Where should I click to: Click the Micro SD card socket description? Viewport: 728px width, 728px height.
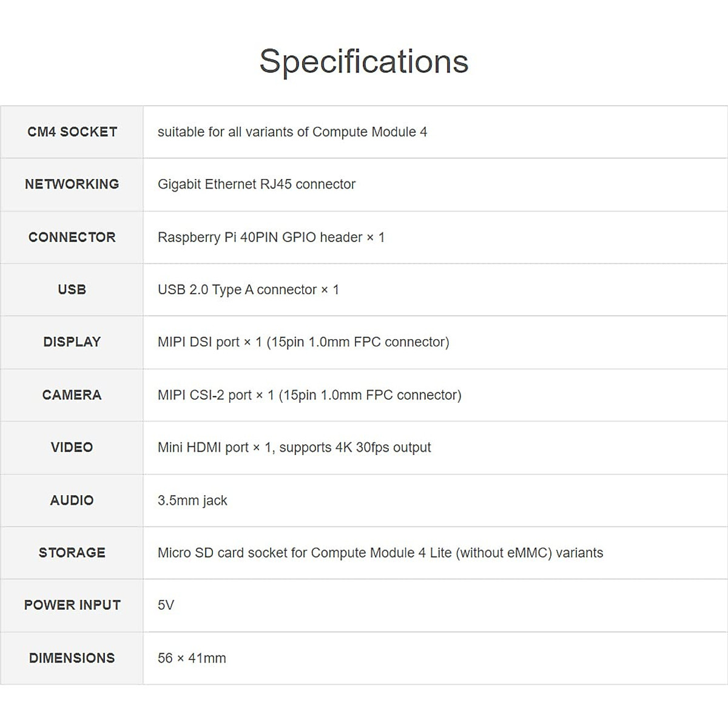[380, 553]
